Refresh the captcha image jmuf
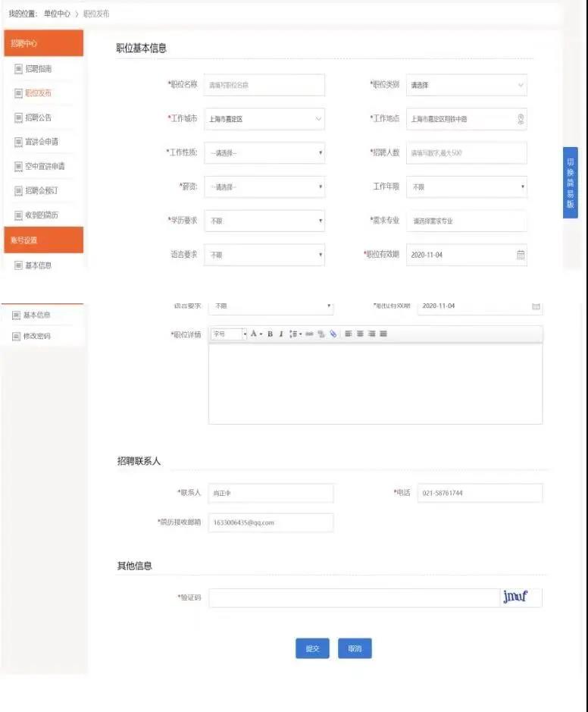588x712 pixels. pos(515,598)
